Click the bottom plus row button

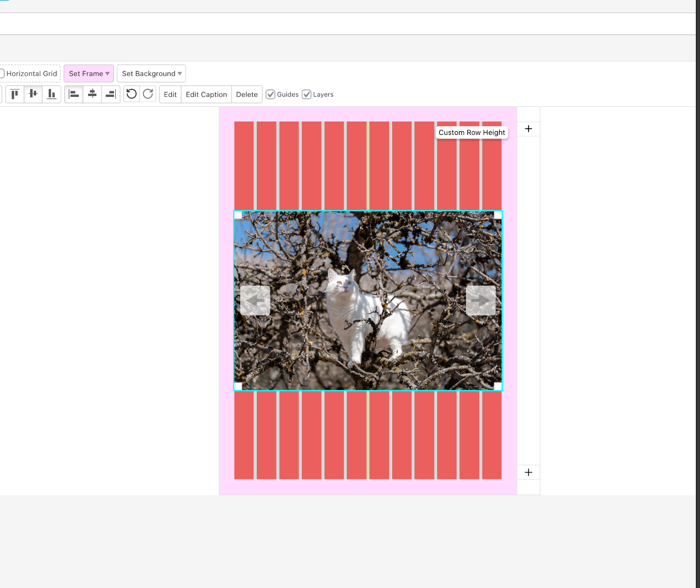(528, 473)
